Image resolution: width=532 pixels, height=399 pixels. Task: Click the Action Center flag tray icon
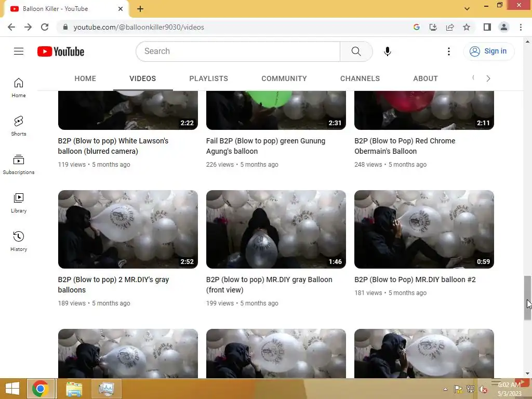(x=458, y=389)
